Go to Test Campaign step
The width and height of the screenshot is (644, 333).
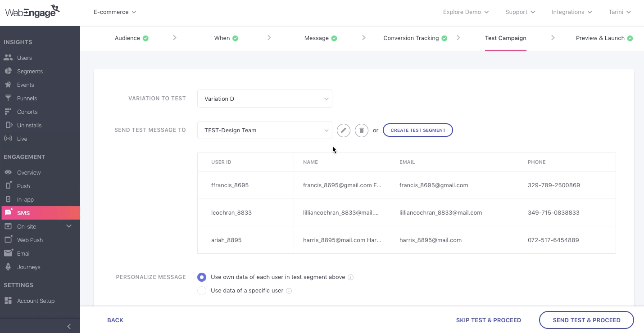[506, 38]
